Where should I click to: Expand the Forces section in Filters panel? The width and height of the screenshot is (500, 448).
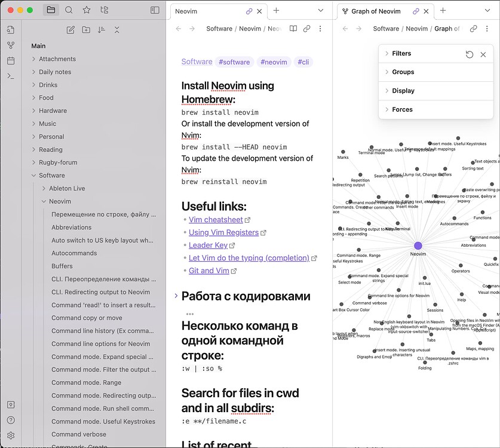tap(403, 109)
